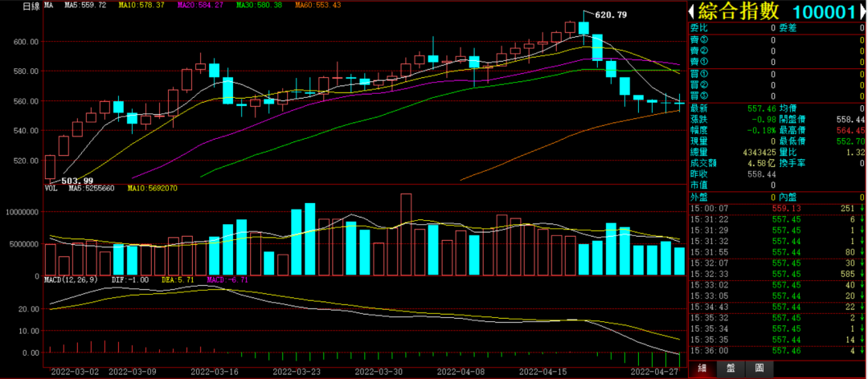Click the 2022-03-23 date marker
This screenshot has height=379, width=868.
(297, 373)
